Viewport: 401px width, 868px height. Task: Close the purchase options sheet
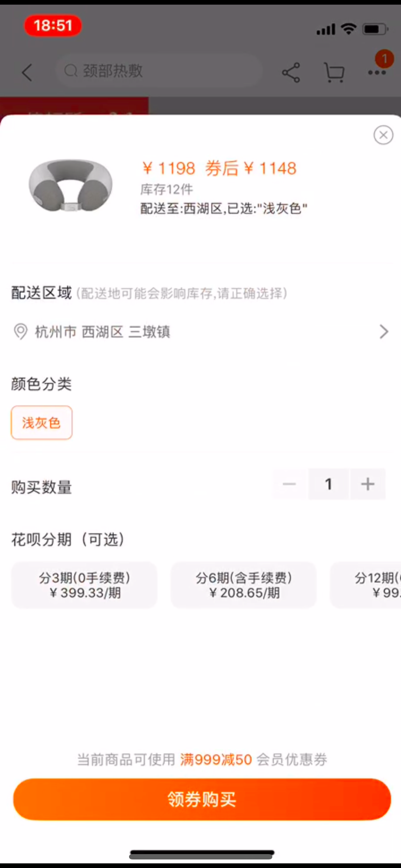click(383, 135)
